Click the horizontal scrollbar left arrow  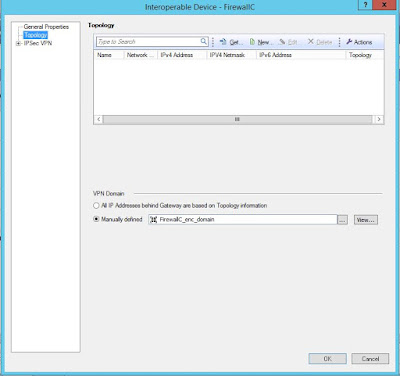[x=99, y=119]
